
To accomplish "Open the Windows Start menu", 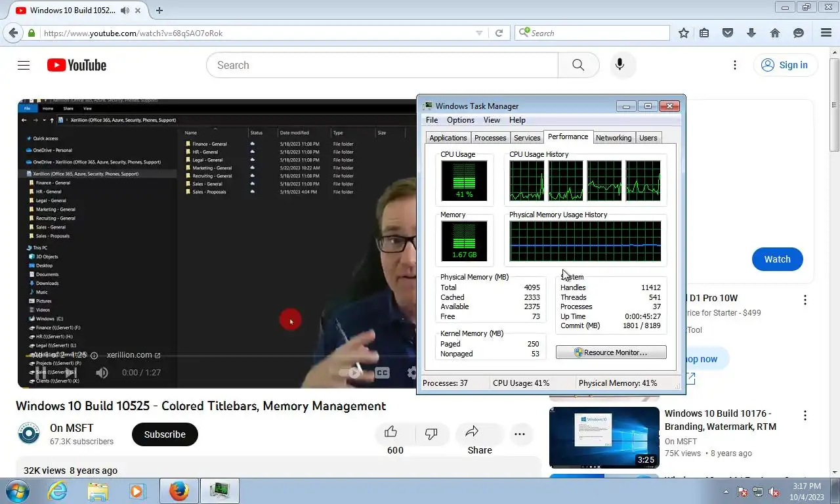I will pos(17,491).
